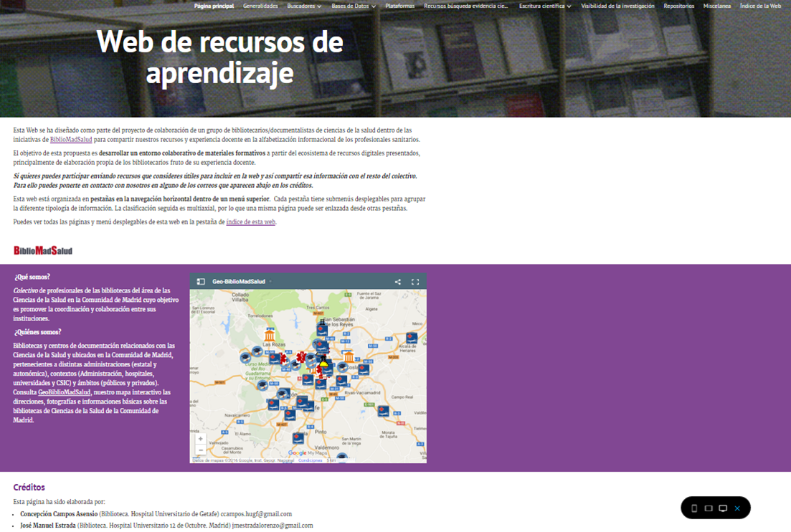The width and height of the screenshot is (791, 532).
Task: Switch preview to tablet view
Action: (x=709, y=508)
